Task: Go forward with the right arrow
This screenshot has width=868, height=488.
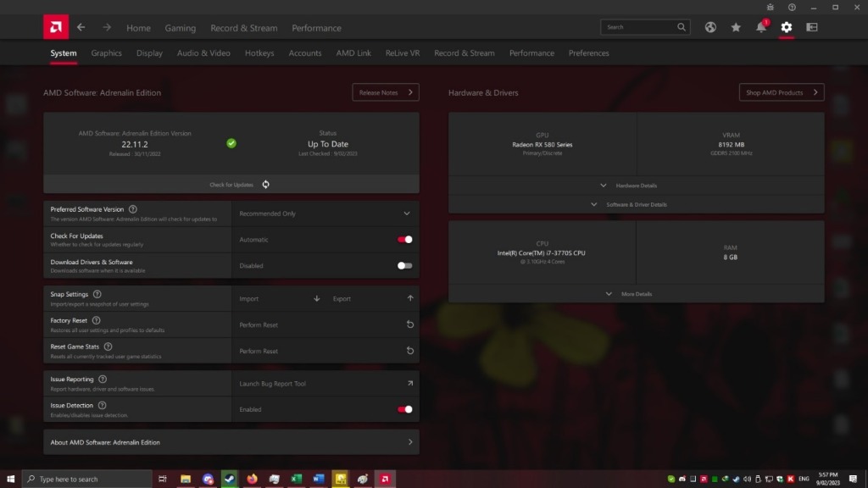Action: [107, 27]
